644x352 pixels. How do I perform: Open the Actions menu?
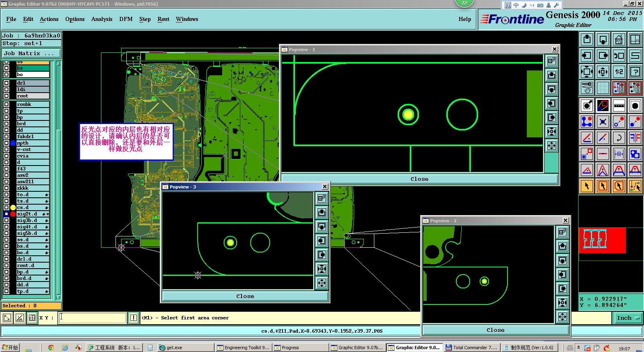coord(49,19)
